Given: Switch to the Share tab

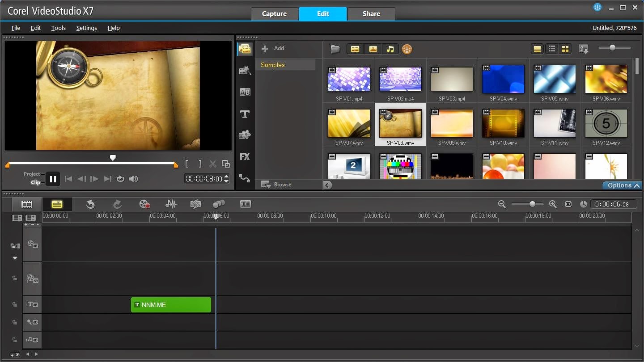Looking at the screenshot, I should pos(371,14).
